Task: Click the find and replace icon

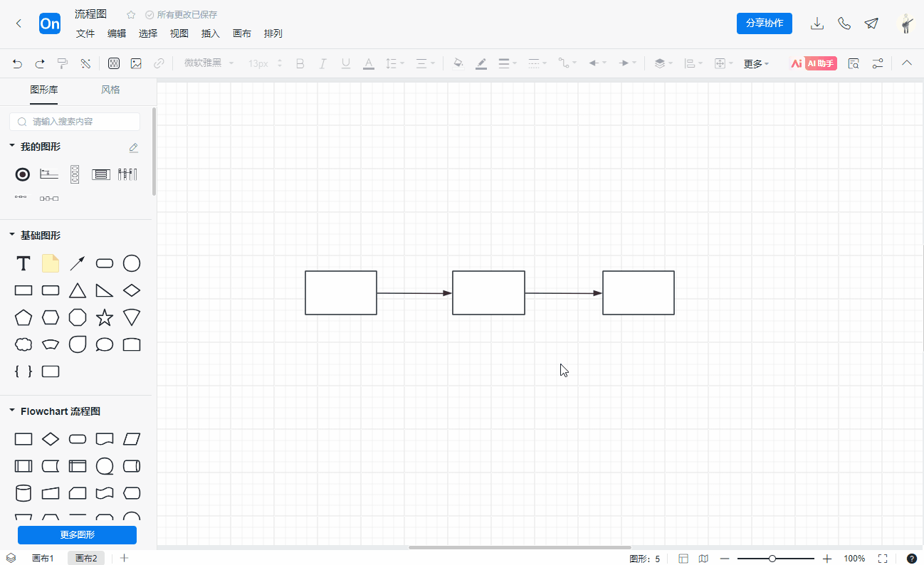Action: point(854,63)
